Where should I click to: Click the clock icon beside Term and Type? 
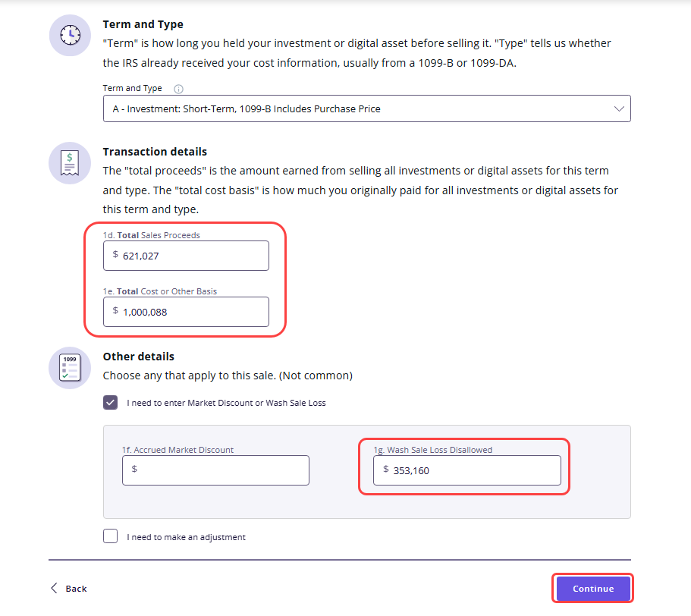[70, 35]
